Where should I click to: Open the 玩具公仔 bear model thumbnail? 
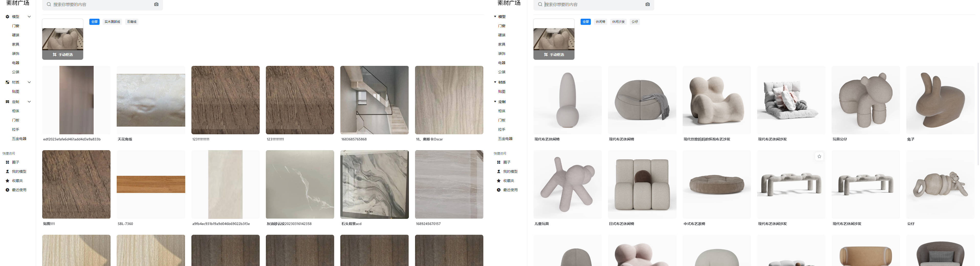pyautogui.click(x=865, y=100)
